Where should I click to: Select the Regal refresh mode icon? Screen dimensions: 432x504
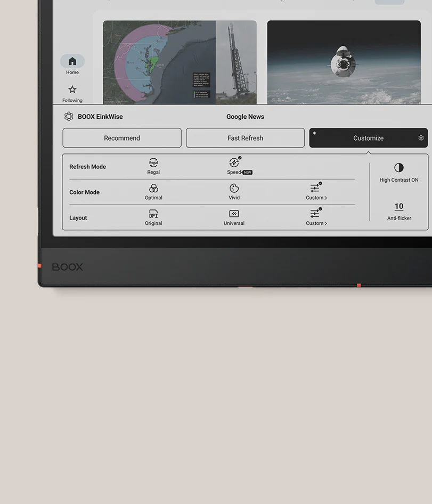153,163
